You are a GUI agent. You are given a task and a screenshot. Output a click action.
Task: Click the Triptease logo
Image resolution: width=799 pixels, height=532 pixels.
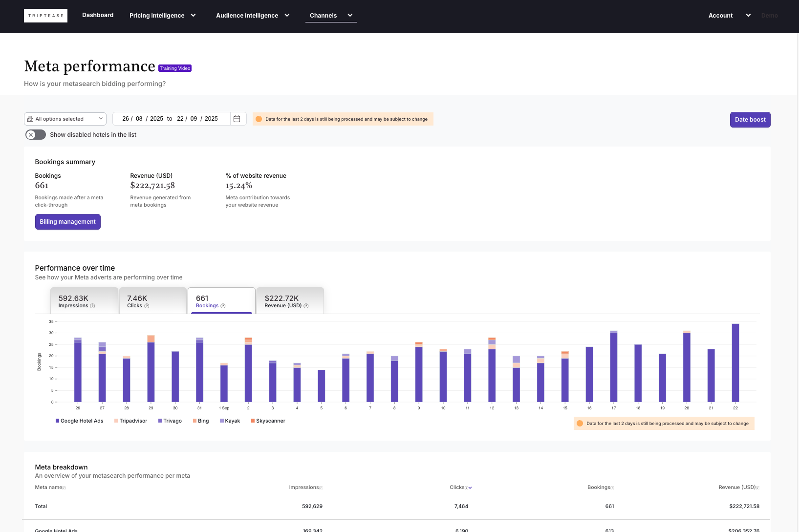[45, 16]
